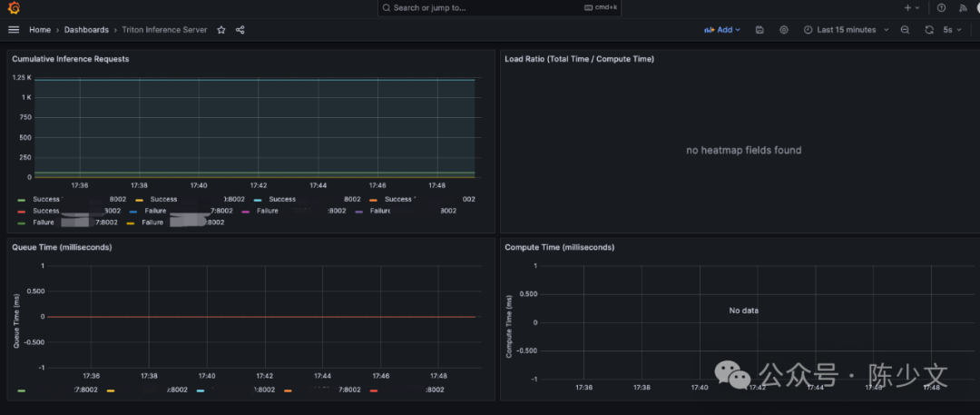Click 17:36 tick in Cumulative Requests chart
The width and height of the screenshot is (980, 415).
click(x=79, y=185)
